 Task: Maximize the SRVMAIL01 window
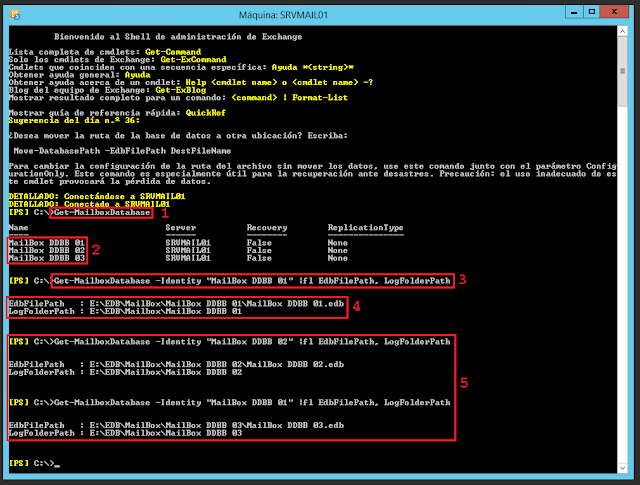click(x=592, y=12)
